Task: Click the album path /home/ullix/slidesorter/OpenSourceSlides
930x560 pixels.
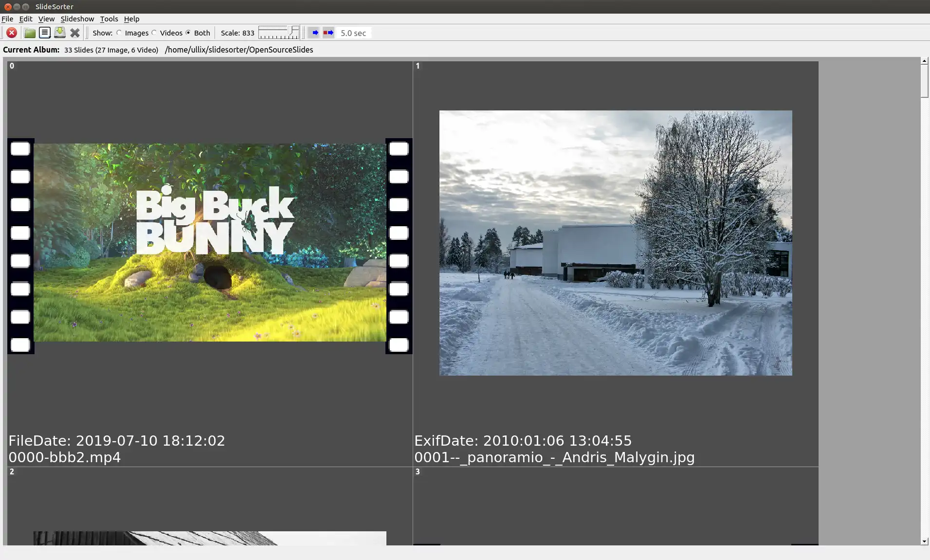Action: 239,50
